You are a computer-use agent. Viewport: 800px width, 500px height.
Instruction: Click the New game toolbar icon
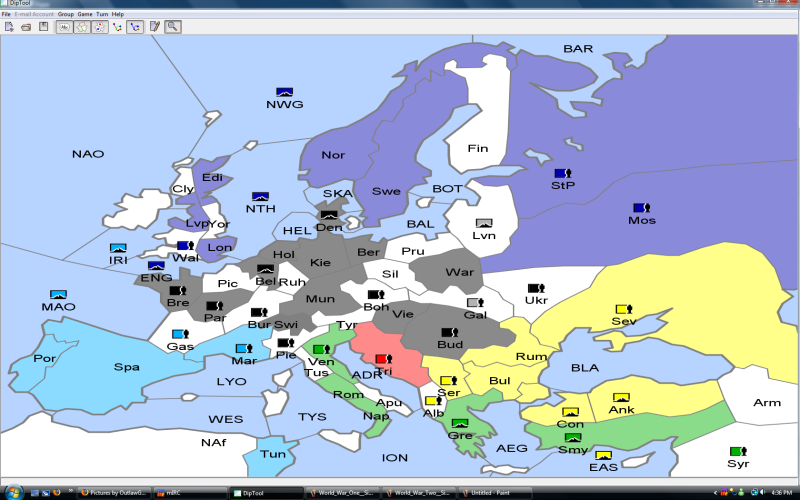(x=7, y=26)
